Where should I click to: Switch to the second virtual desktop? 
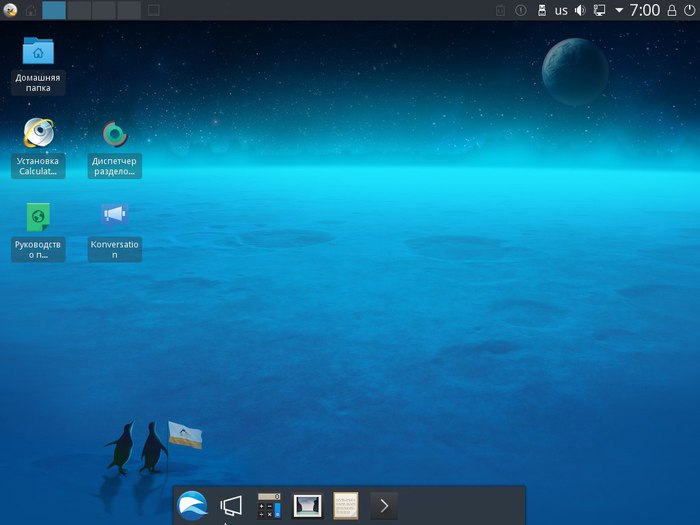tap(78, 10)
